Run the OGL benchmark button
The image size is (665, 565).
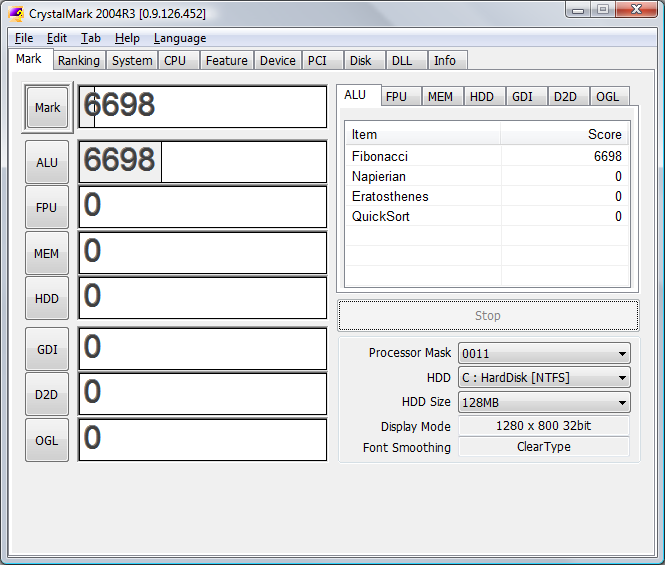click(47, 440)
